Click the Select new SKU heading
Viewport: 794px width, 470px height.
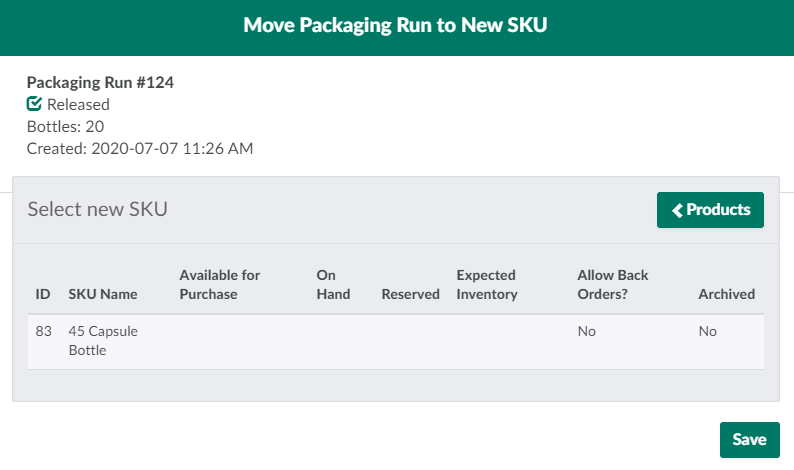click(97, 209)
